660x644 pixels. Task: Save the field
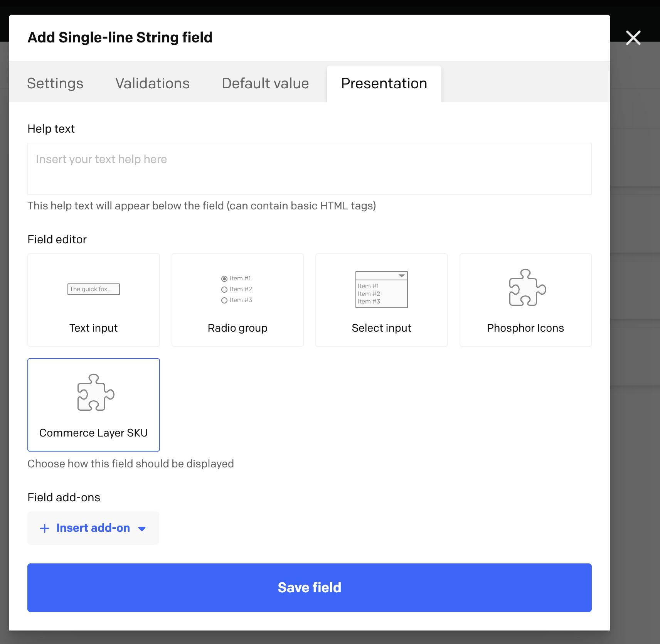point(310,588)
